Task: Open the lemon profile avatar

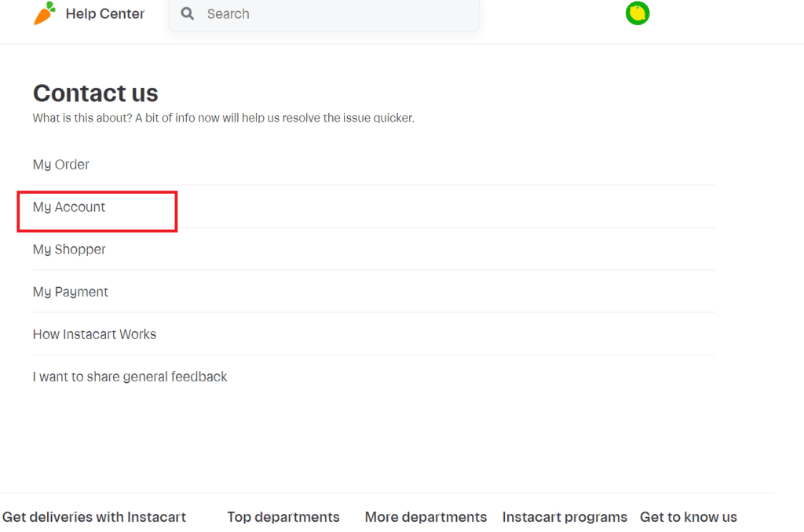Action: pos(638,13)
